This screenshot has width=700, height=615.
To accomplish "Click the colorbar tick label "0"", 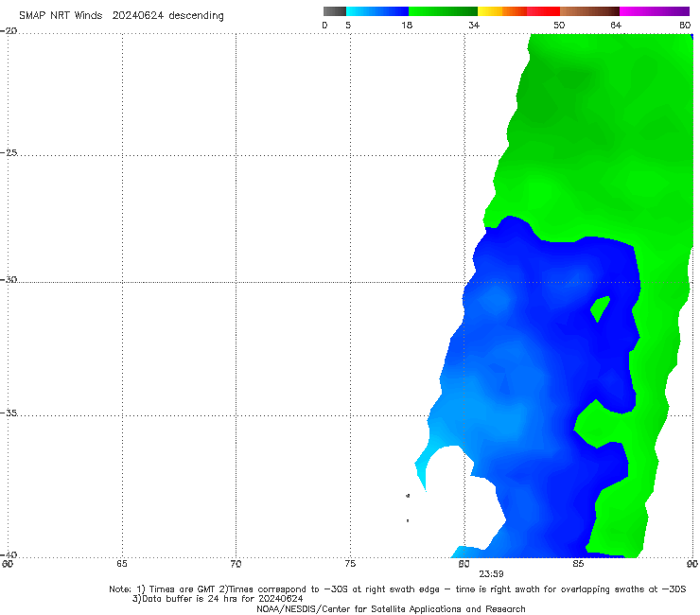I will click(x=325, y=25).
